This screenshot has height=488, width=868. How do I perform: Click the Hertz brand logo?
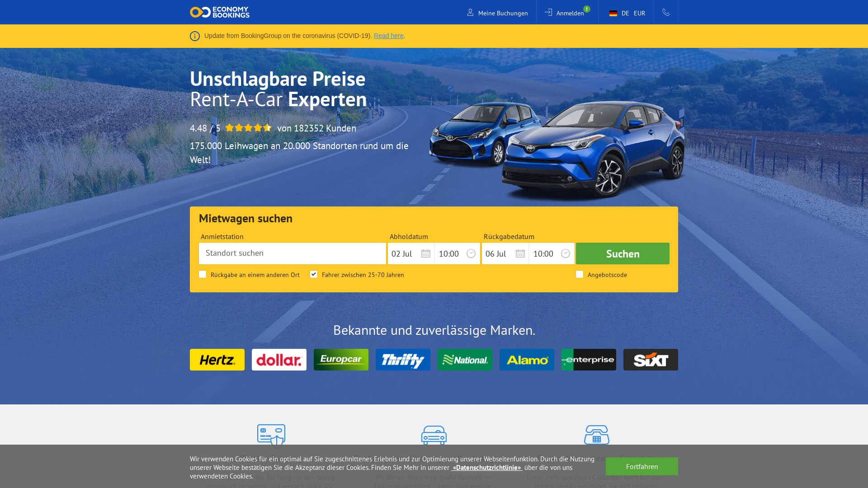tap(217, 360)
